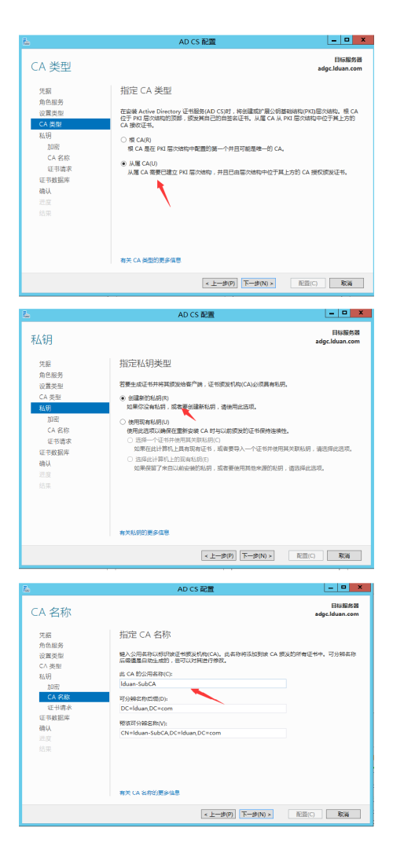The height and width of the screenshot is (868, 393).
Task: Go to 凭据 step in CA 名称 window sidebar
Action: 46,635
